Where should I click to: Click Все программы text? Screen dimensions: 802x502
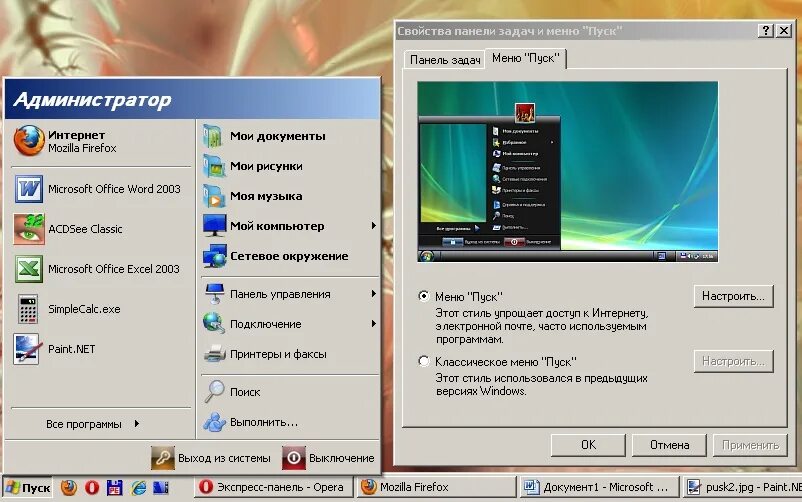click(84, 424)
